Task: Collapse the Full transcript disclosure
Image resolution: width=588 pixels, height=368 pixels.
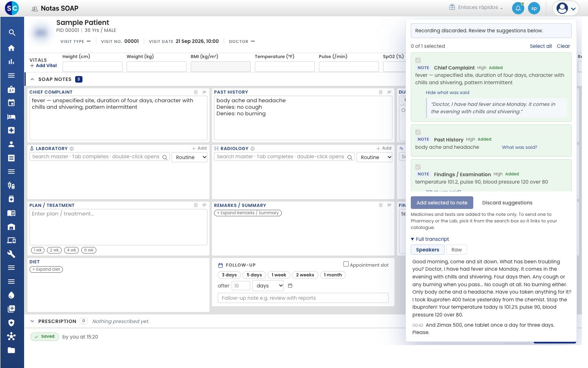Action: (430, 239)
